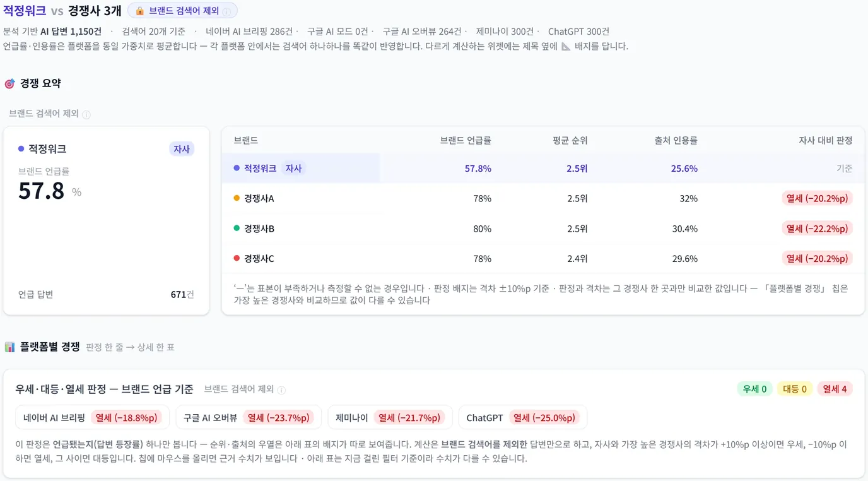Click the 출처 인용률 column header
Viewport: 868px width, 481px height.
click(676, 141)
